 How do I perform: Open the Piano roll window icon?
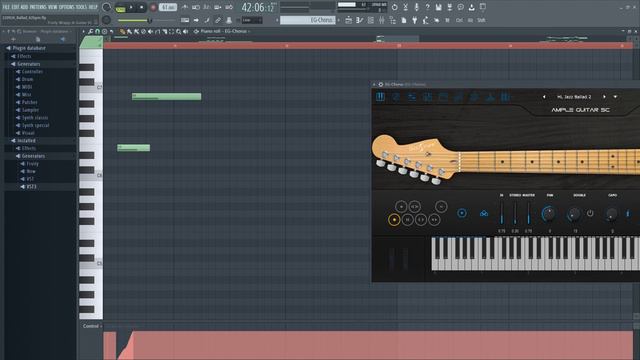359,20
